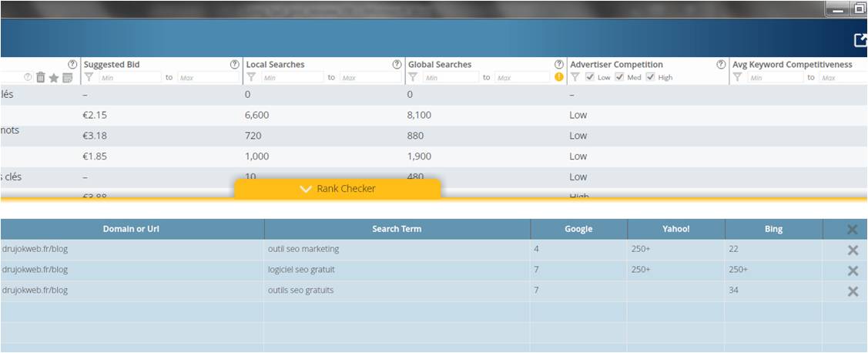The width and height of the screenshot is (868, 353).
Task: Select 'outils seo gratuits' search term cell
Action: coord(397,291)
